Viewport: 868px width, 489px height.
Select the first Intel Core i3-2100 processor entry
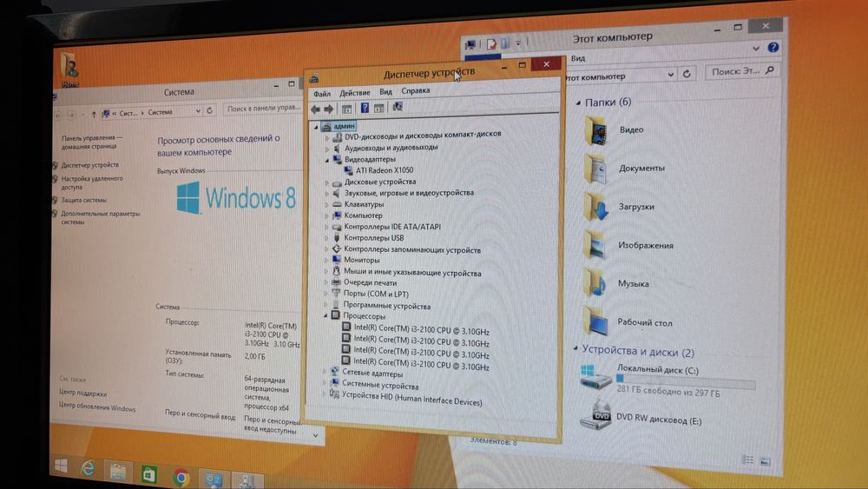pyautogui.click(x=421, y=331)
